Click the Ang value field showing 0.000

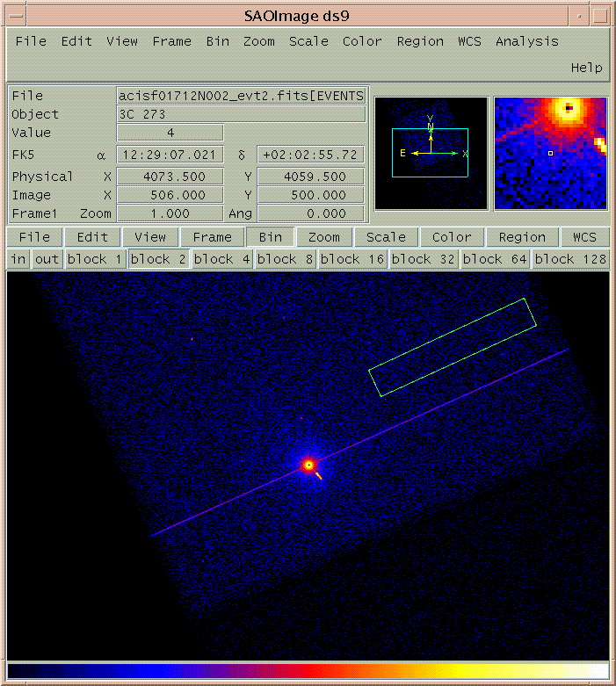click(311, 213)
